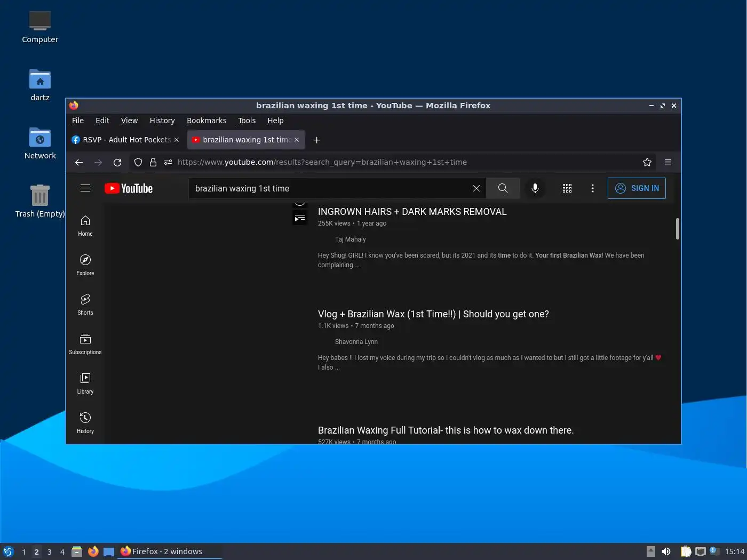Open the site permissions icon in address bar
The width and height of the screenshot is (747, 560).
click(168, 162)
